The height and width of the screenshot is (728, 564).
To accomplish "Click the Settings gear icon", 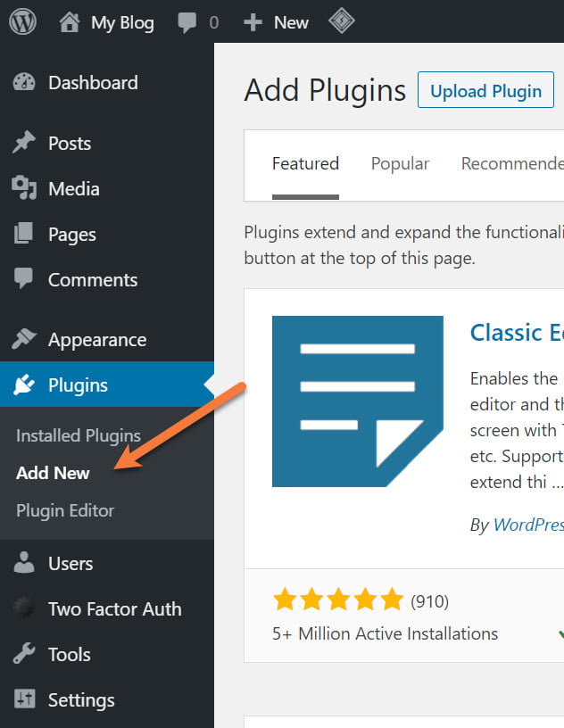I will tap(25, 699).
